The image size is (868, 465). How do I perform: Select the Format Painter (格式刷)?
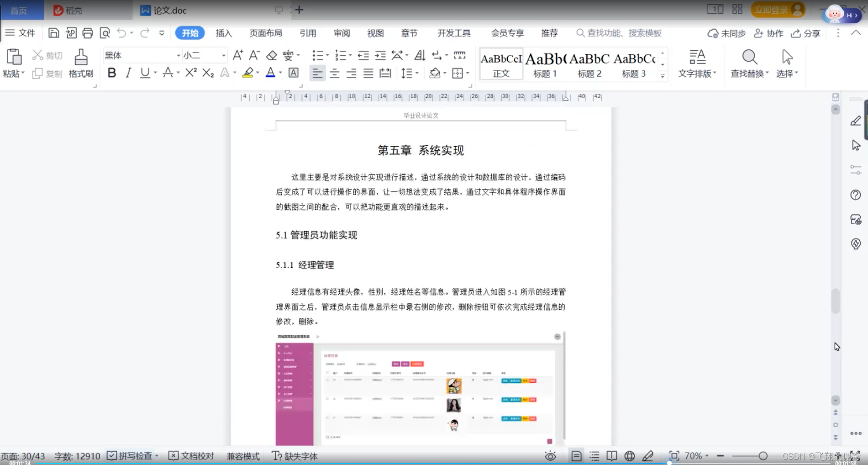click(x=81, y=63)
